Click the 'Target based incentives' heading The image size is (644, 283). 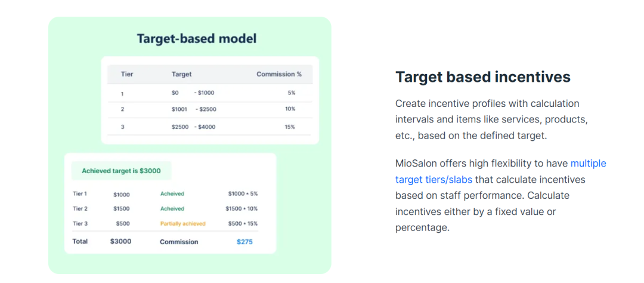point(483,77)
